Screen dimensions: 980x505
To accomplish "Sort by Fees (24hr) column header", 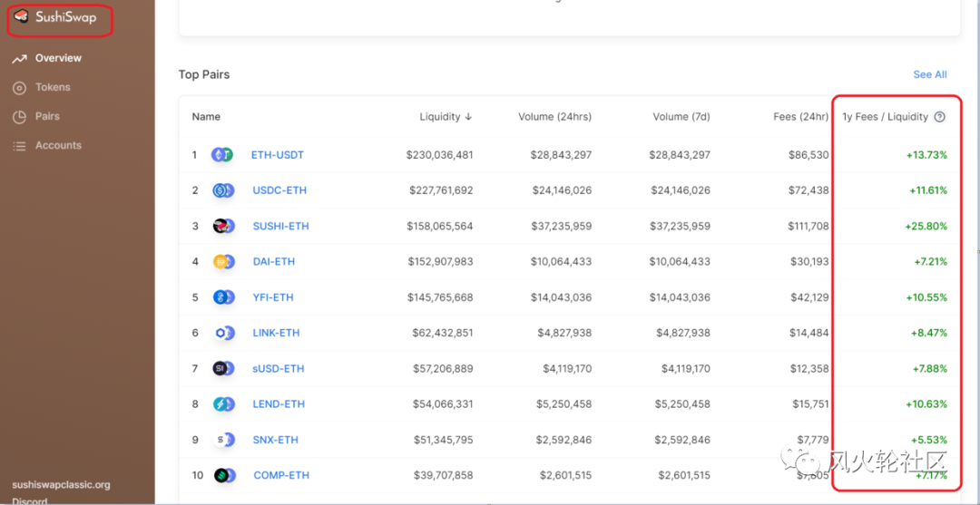I will pyautogui.click(x=800, y=117).
